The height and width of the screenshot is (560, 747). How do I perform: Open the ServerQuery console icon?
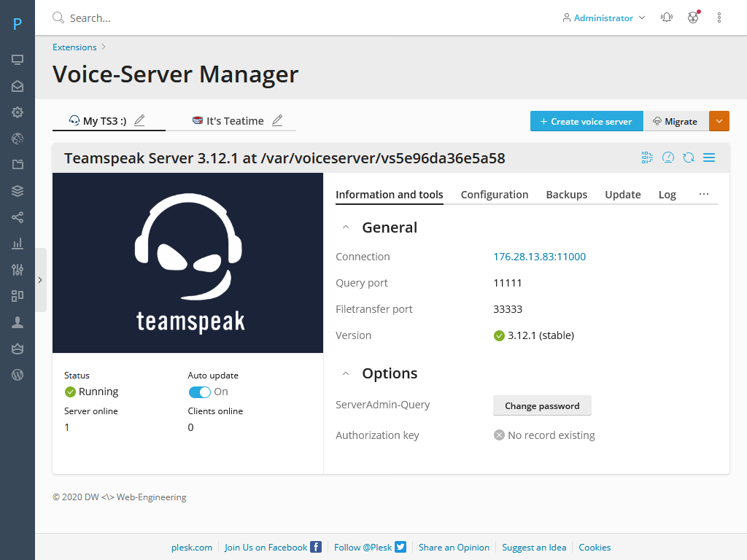click(x=647, y=157)
